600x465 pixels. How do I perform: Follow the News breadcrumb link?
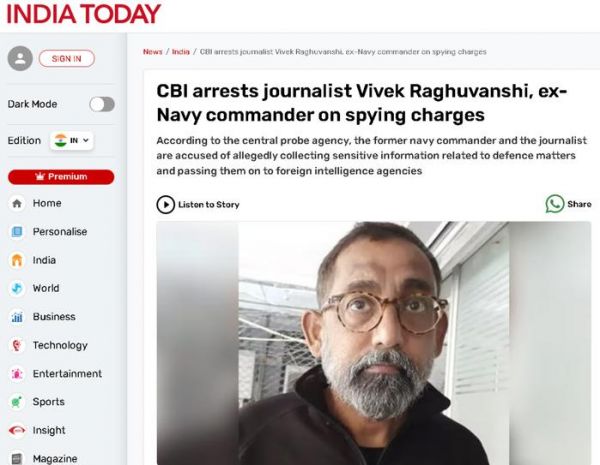point(153,52)
